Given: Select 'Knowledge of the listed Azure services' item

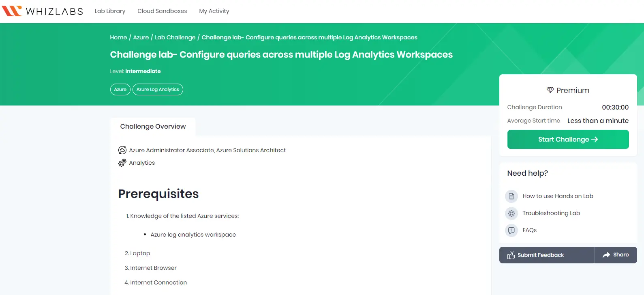Looking at the screenshot, I should point(184,216).
